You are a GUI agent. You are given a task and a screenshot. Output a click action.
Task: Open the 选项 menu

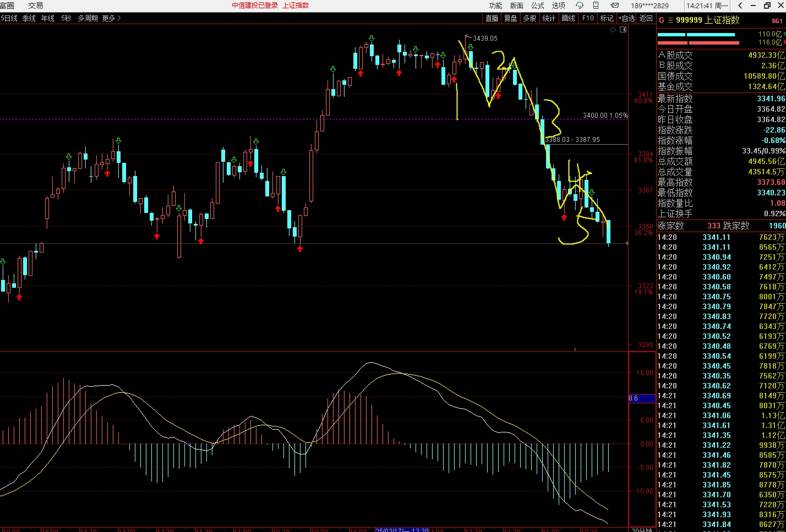[558, 6]
